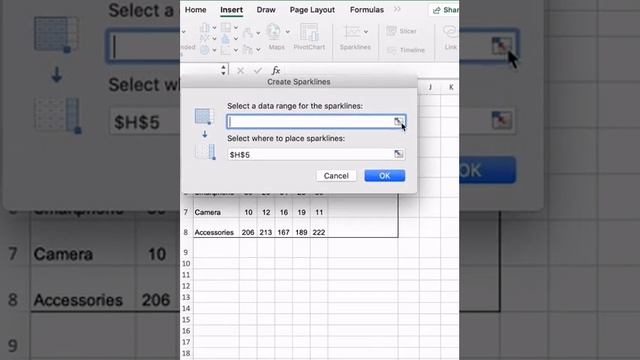Click Cancel in the Create Sparklines dialog
640x360 pixels.
[336, 176]
